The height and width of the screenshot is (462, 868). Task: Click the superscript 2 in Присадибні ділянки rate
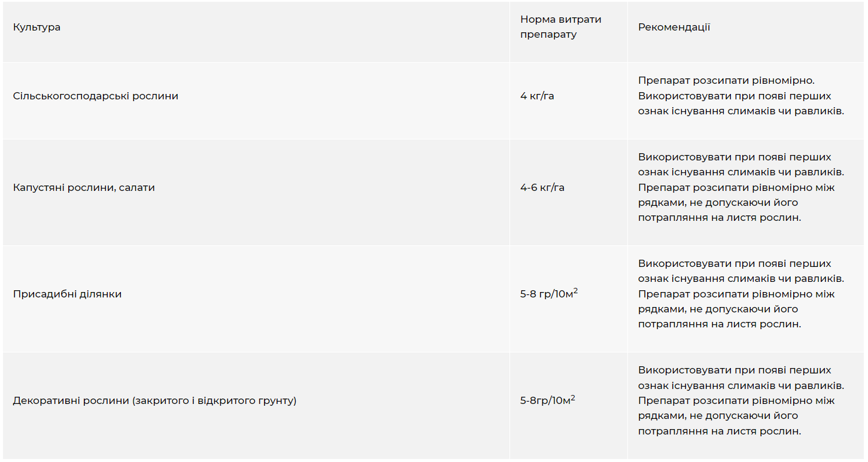575,291
